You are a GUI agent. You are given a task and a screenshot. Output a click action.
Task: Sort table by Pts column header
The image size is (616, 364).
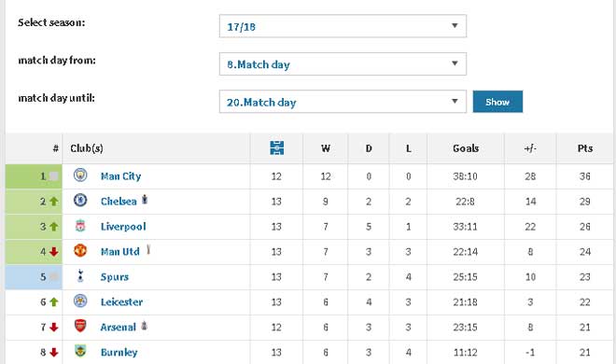(585, 148)
